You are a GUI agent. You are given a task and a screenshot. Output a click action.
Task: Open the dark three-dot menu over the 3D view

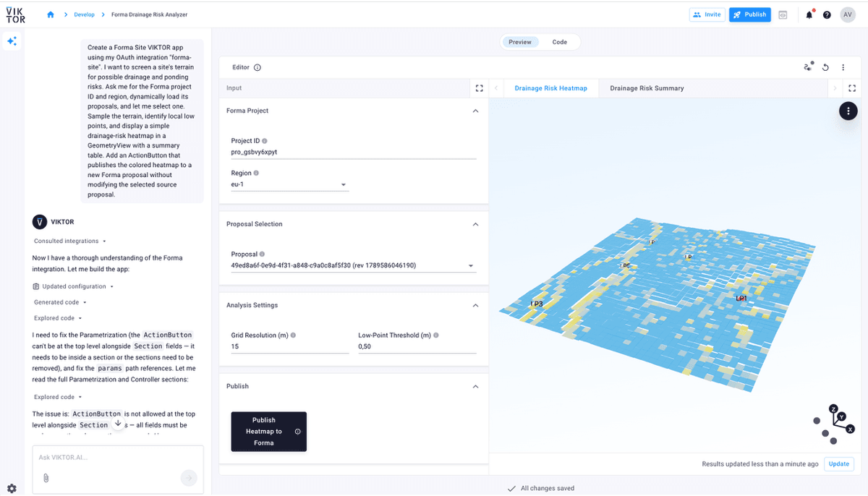coord(848,111)
